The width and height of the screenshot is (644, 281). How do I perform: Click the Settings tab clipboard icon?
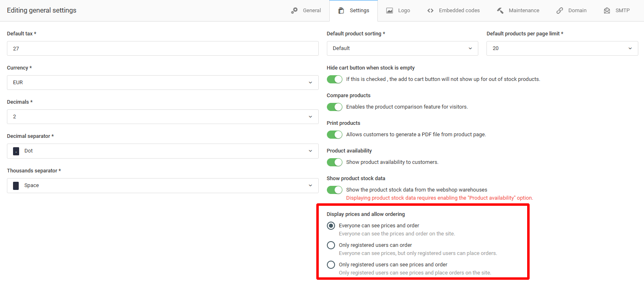(x=341, y=11)
